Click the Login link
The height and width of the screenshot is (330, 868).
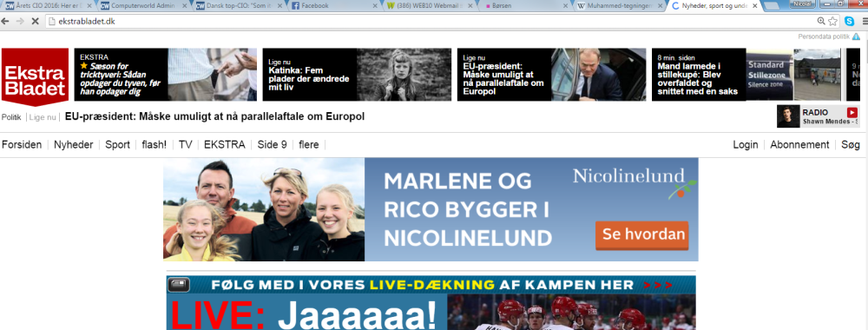click(x=745, y=145)
